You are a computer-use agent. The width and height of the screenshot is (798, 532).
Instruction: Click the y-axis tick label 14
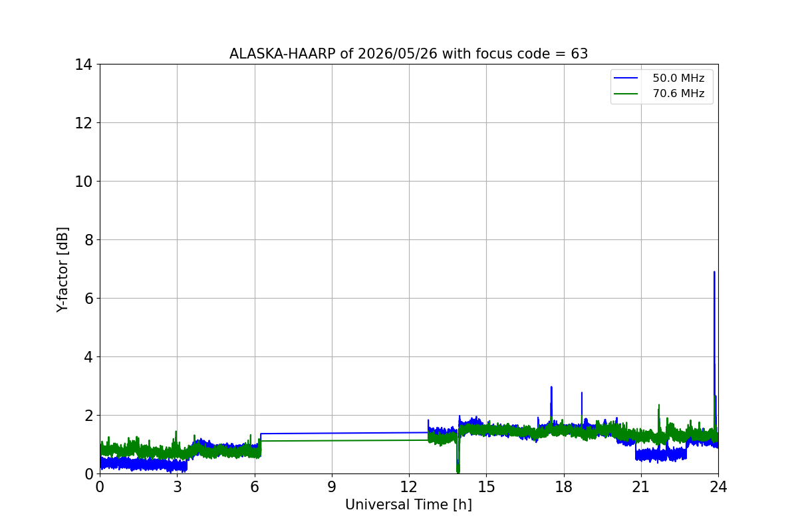click(x=84, y=65)
